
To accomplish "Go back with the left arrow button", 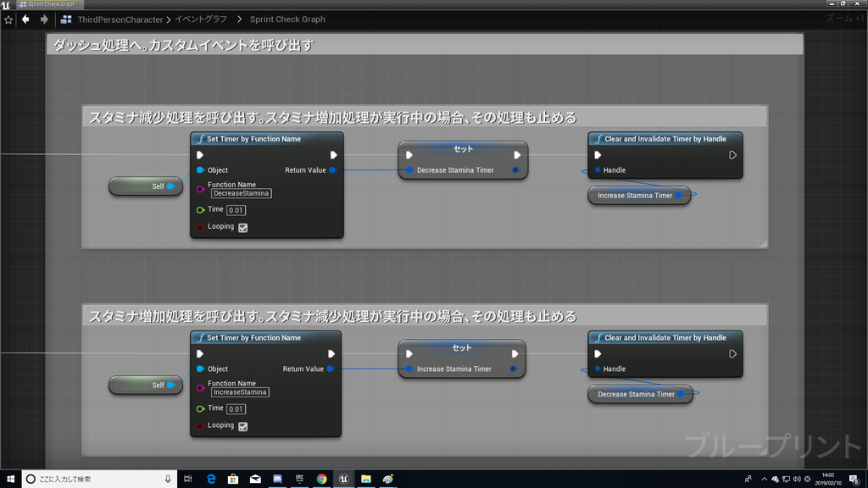I will tap(25, 19).
